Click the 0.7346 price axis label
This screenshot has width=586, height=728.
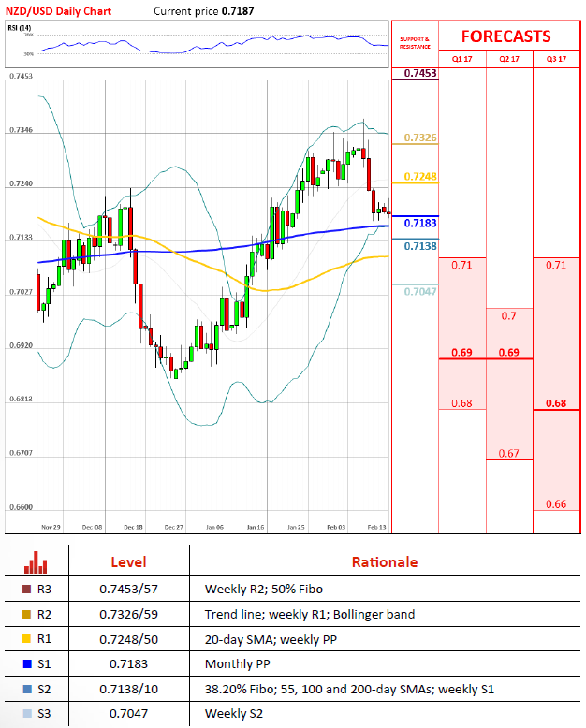pos(22,129)
